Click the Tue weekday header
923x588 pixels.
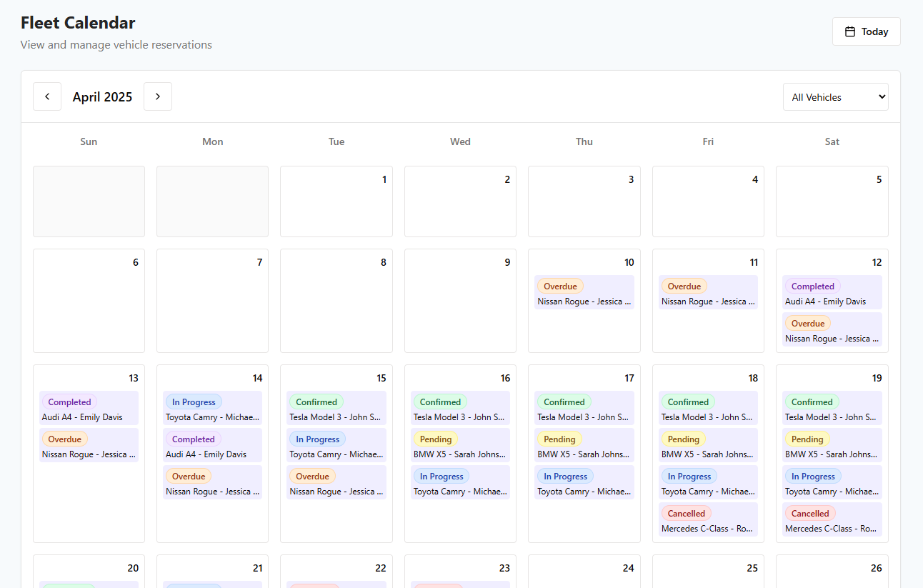coord(336,141)
